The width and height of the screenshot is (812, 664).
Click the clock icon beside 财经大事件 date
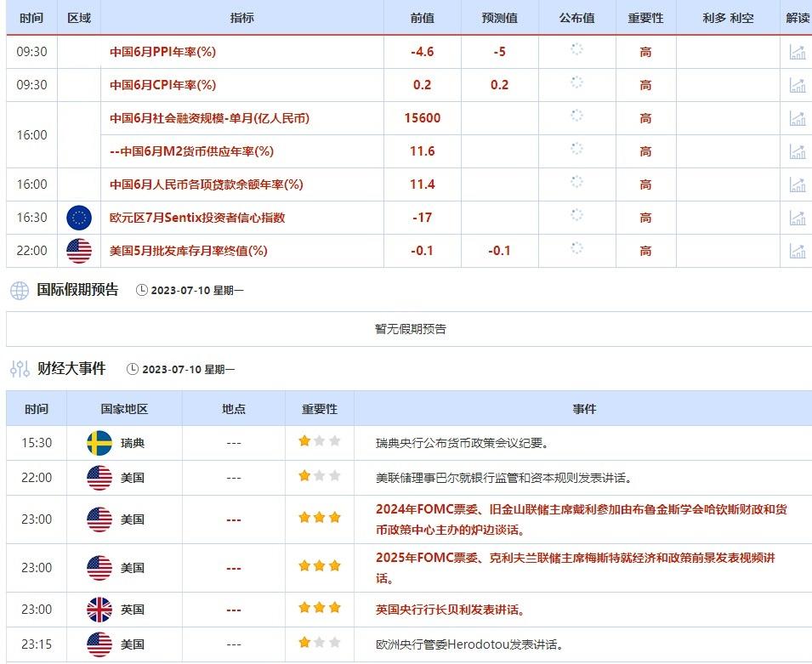click(133, 368)
